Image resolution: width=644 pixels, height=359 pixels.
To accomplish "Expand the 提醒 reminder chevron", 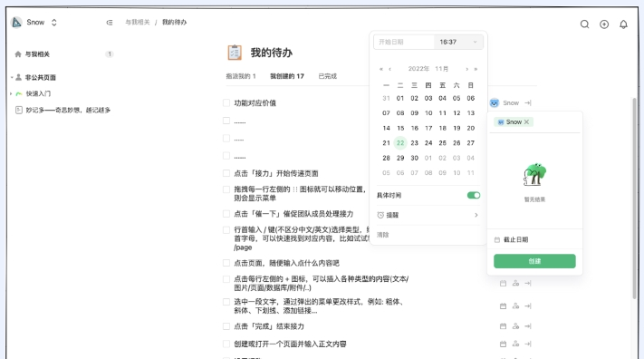I will pos(476,215).
